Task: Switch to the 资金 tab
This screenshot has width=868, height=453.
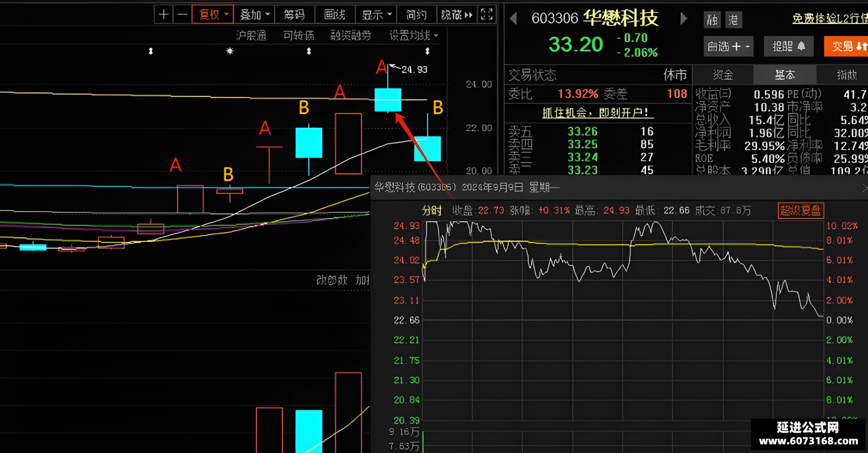Action: pyautogui.click(x=723, y=75)
